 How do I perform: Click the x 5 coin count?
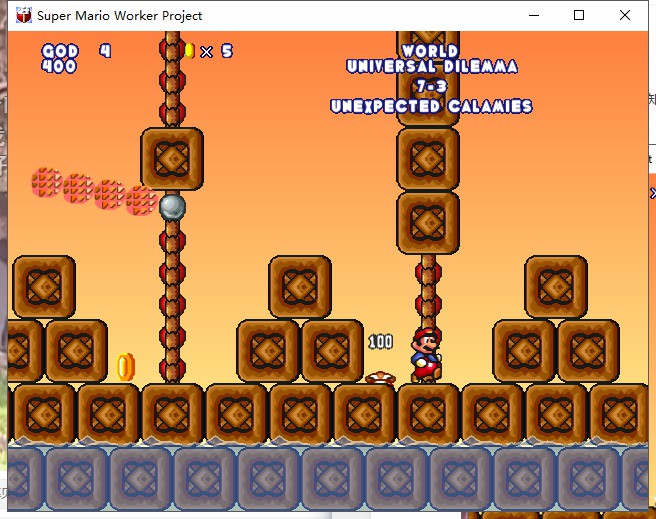[x=216, y=51]
